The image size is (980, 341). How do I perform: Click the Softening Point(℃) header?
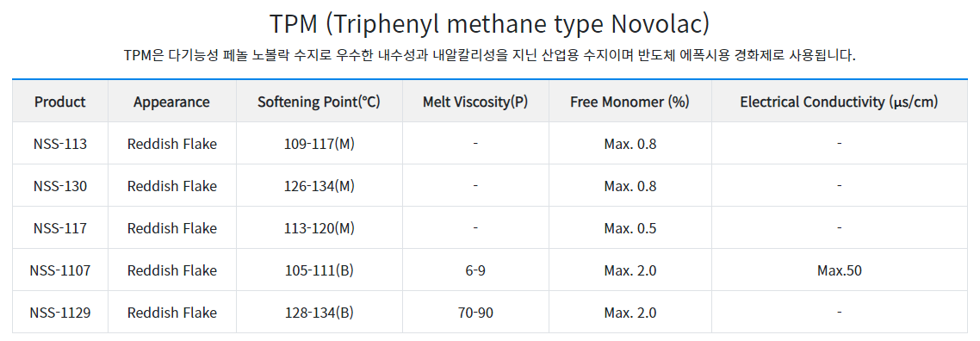coord(319,102)
